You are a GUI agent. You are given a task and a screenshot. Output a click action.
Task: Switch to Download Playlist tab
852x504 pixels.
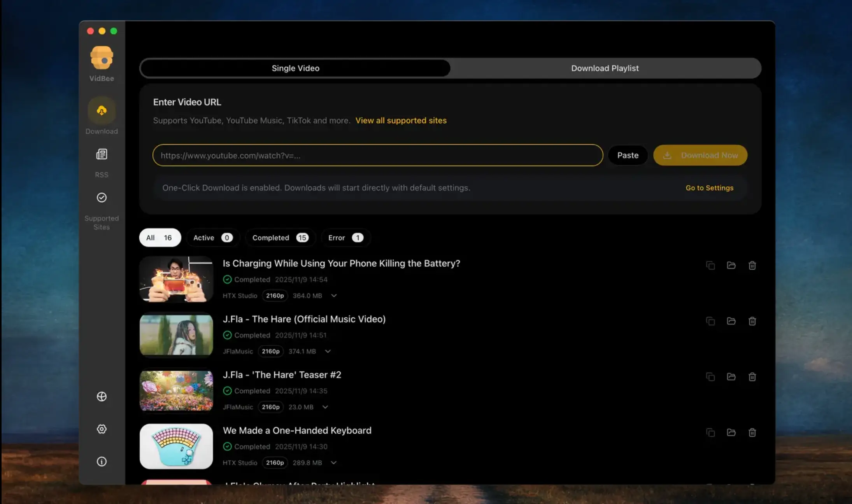(605, 68)
